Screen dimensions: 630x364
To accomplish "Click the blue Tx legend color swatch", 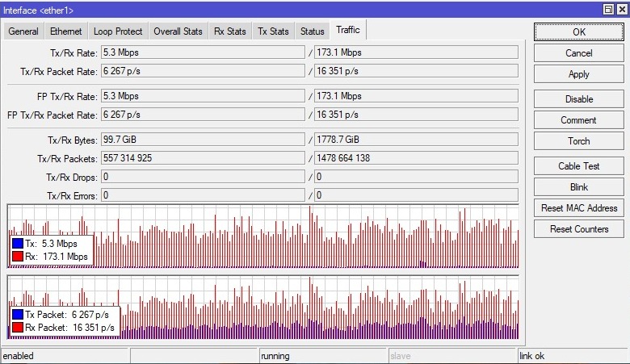I will tap(18, 243).
